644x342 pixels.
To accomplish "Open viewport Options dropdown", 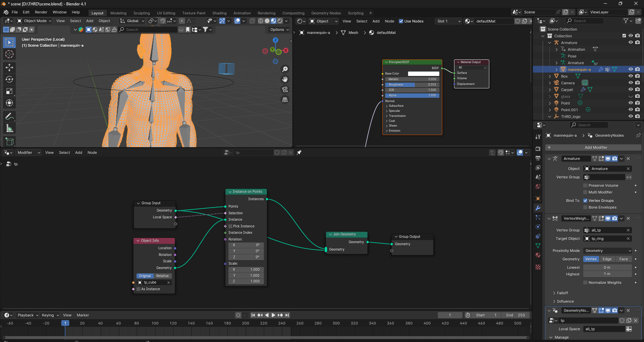I will (x=280, y=30).
